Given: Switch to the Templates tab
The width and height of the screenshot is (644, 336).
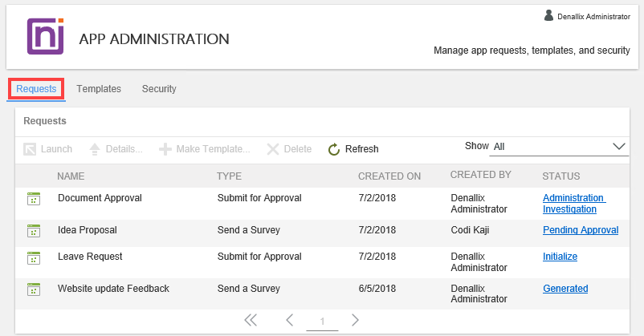Looking at the screenshot, I should pos(99,89).
